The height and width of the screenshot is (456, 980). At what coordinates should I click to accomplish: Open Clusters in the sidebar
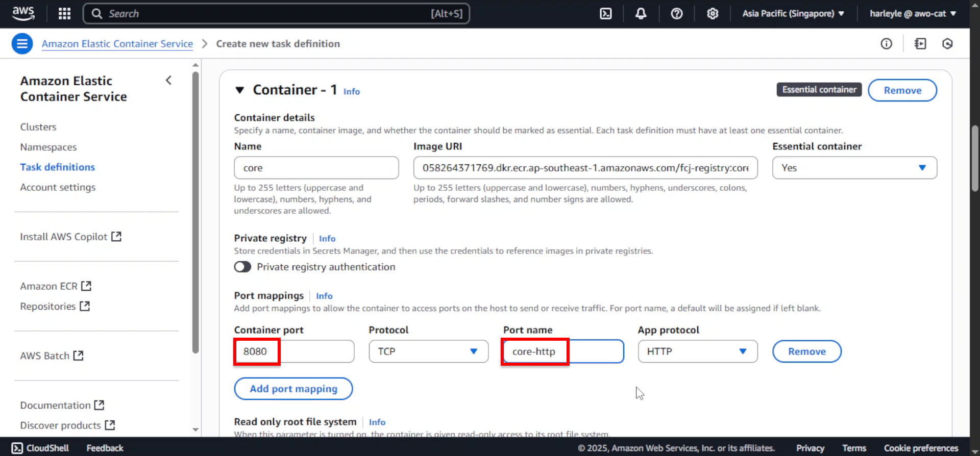[38, 127]
